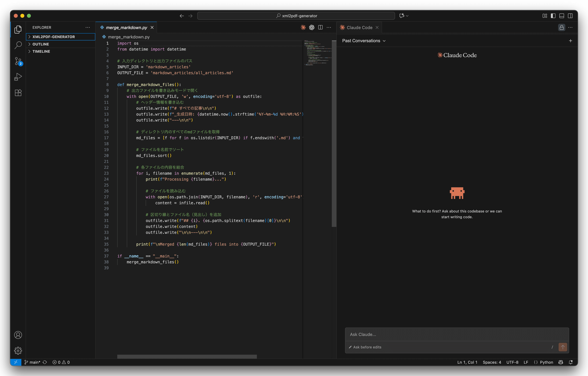
Task: Expand the XML2PDF-GENERATOR folder tree
Action: [x=54, y=37]
